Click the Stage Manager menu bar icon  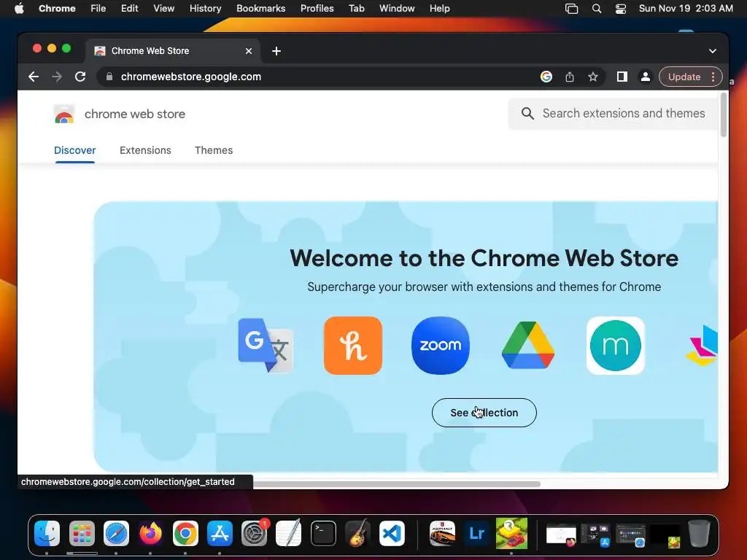click(x=571, y=9)
